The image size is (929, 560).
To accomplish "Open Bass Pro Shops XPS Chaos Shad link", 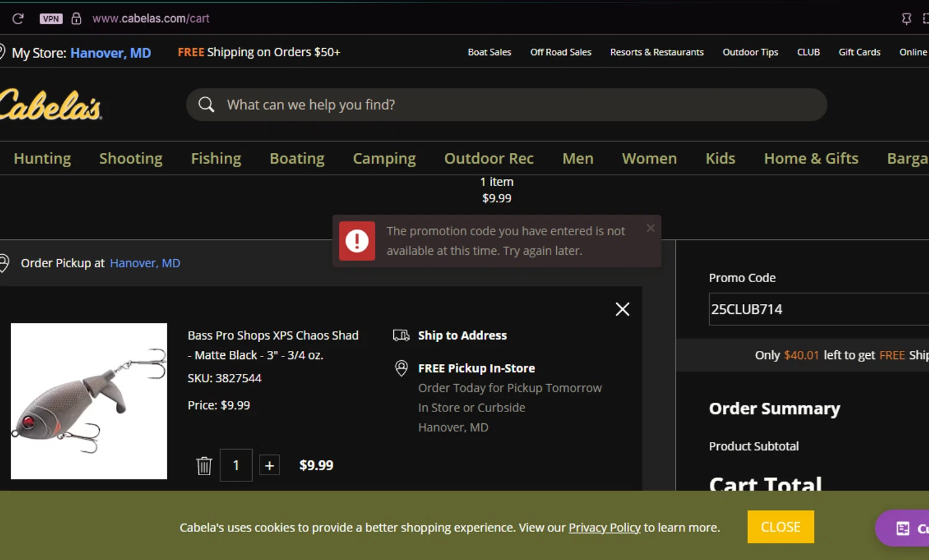I will (x=273, y=345).
